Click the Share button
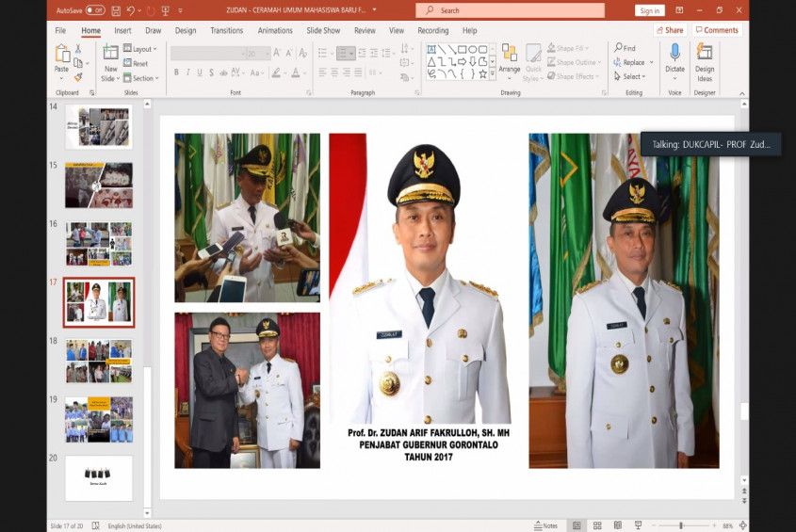 tap(670, 30)
